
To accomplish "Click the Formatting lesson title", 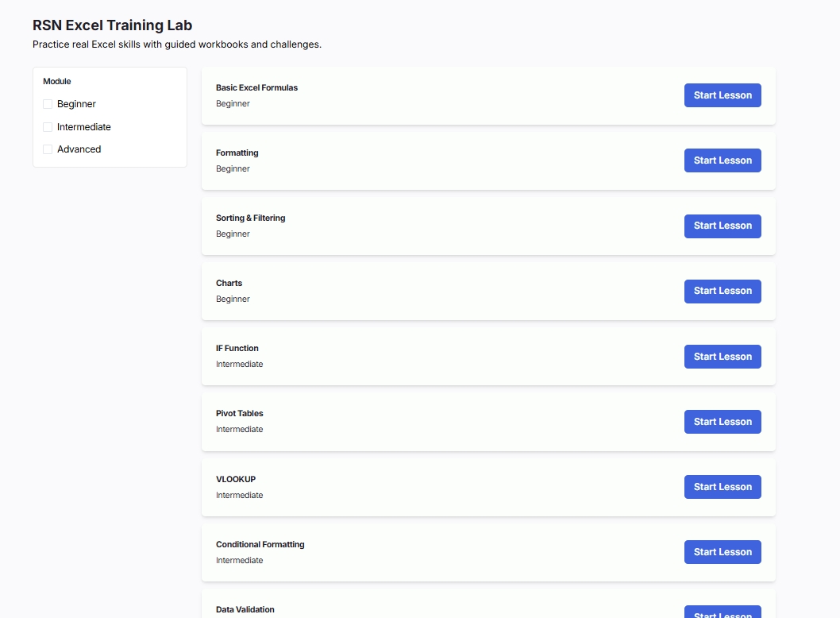I will click(x=237, y=153).
